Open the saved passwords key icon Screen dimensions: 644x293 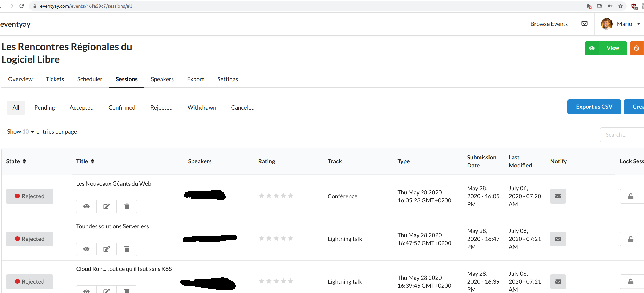[x=610, y=6]
